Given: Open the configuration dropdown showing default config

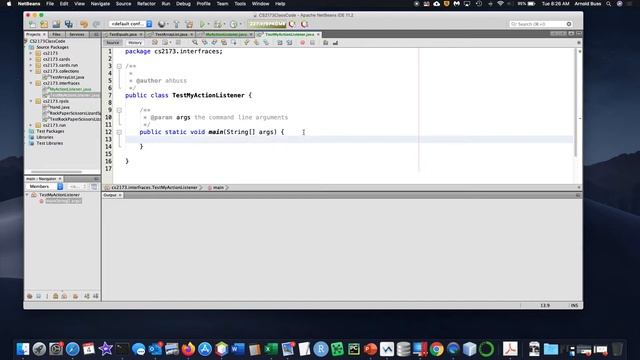Looking at the screenshot, I should [x=131, y=24].
